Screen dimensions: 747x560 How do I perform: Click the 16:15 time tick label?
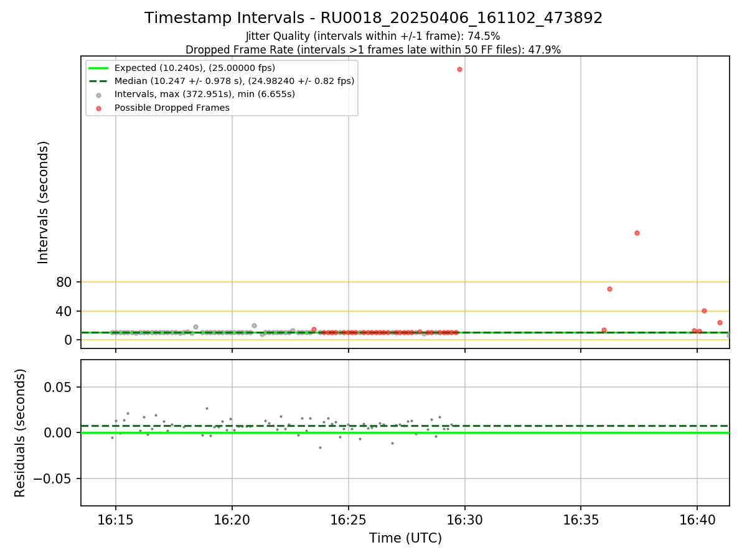115,520
